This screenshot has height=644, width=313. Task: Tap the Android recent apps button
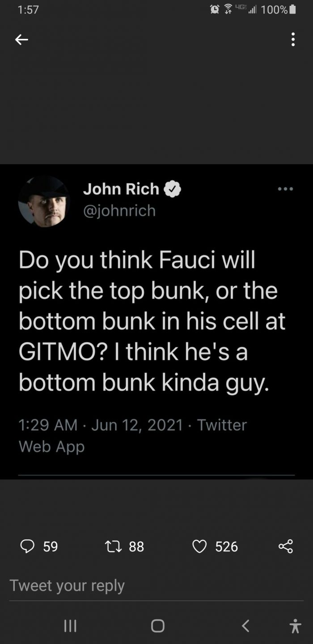70,625
